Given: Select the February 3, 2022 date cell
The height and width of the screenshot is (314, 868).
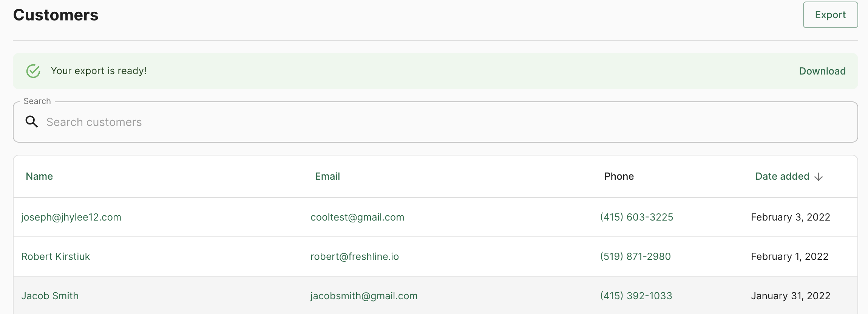Looking at the screenshot, I should click(x=791, y=217).
